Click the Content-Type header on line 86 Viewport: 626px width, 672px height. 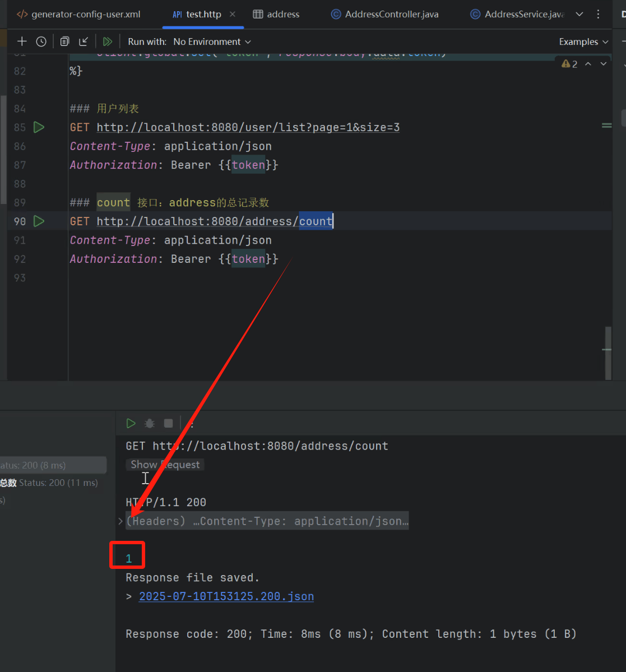[110, 146]
